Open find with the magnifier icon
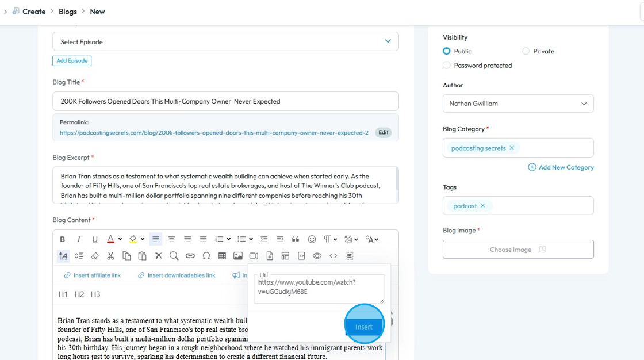 point(174,256)
